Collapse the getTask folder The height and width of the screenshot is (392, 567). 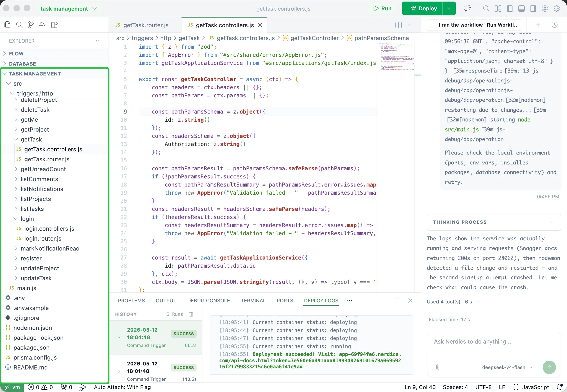[54, 139]
